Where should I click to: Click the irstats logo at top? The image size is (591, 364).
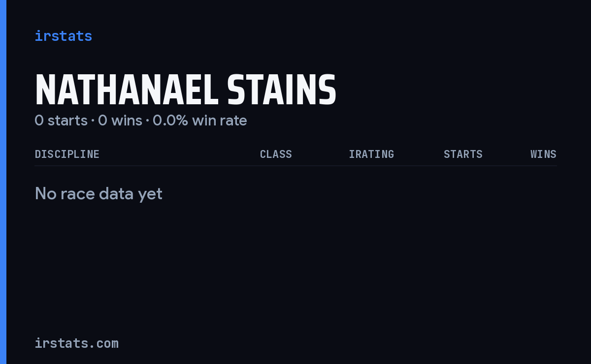coord(63,36)
